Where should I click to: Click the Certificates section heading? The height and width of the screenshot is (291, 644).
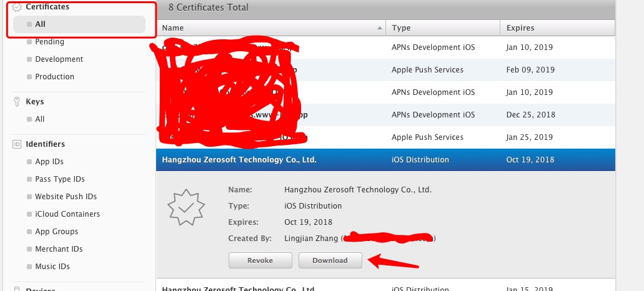[47, 7]
